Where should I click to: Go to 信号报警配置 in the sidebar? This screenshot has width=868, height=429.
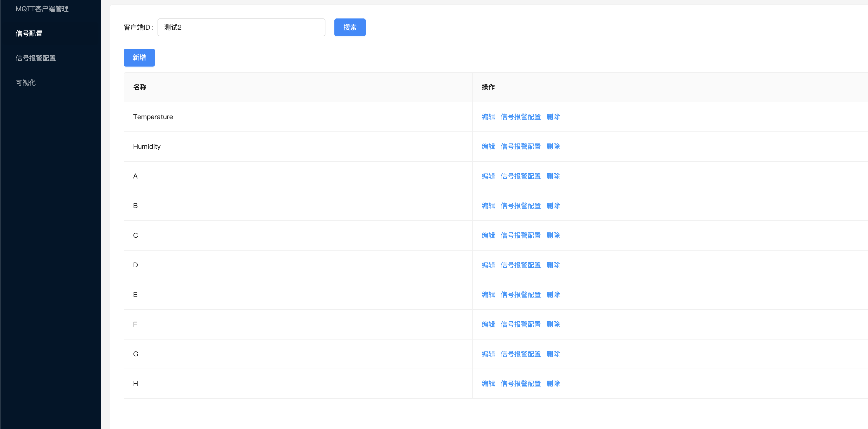[x=36, y=58]
